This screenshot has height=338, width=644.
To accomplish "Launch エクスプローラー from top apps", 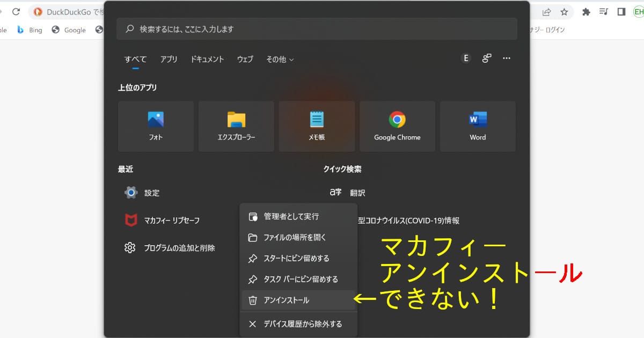I will click(x=236, y=126).
